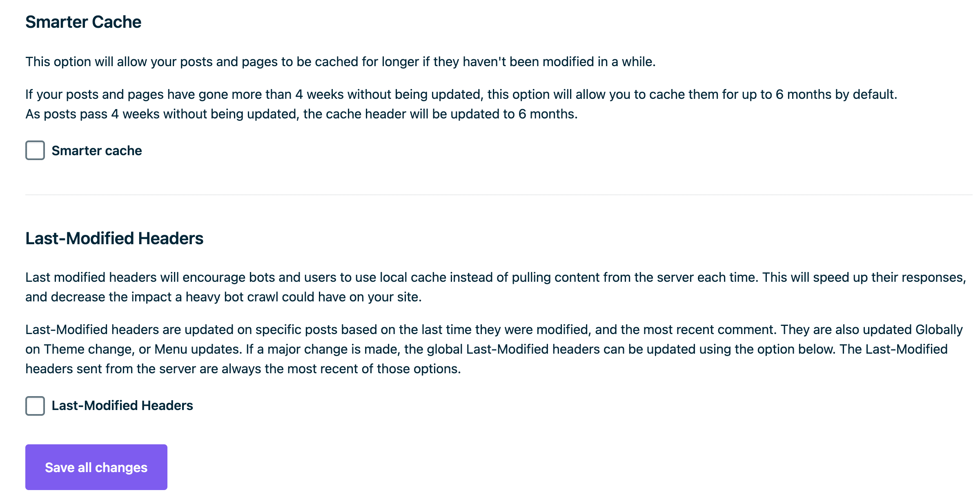Click the 'Last-Modified Headers' checkbox label text
The image size is (980, 497).
[x=122, y=406]
